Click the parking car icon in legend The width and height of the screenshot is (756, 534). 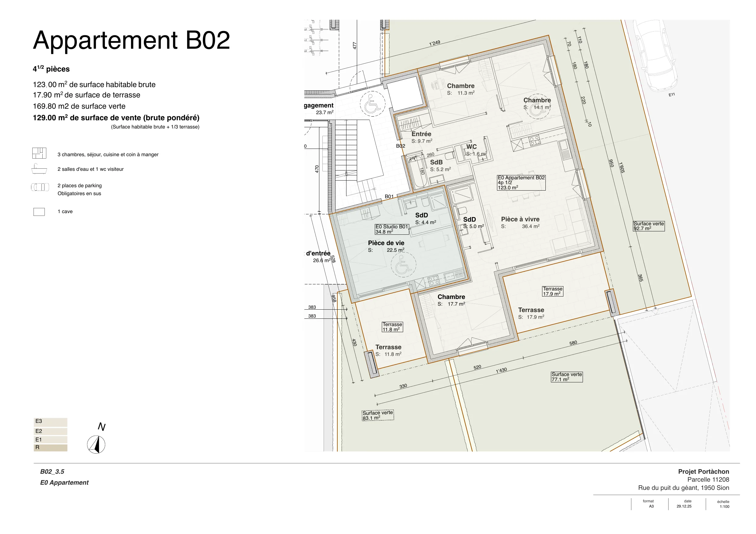[40, 187]
